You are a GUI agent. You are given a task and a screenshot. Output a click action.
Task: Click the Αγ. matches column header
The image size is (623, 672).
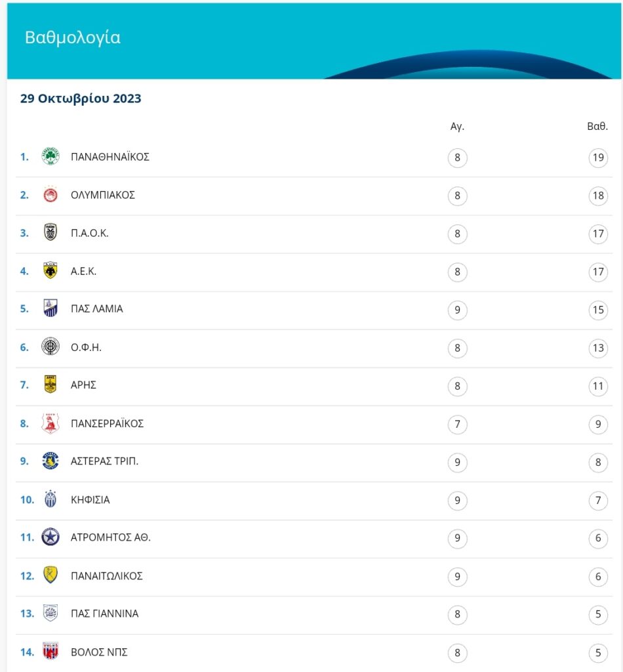[457, 127]
